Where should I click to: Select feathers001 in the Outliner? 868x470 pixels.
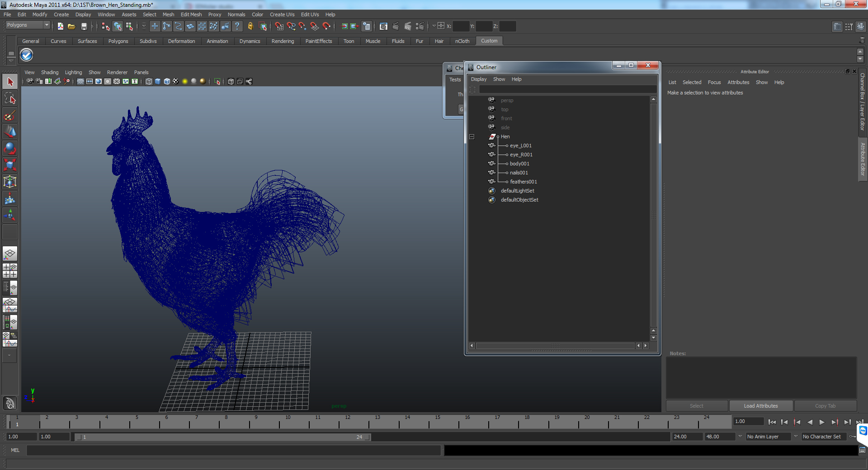pyautogui.click(x=524, y=182)
